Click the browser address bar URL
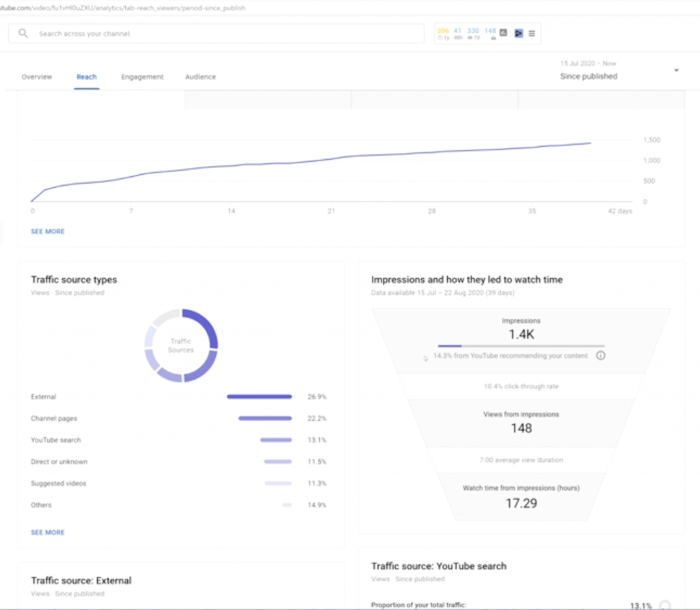 coord(123,8)
